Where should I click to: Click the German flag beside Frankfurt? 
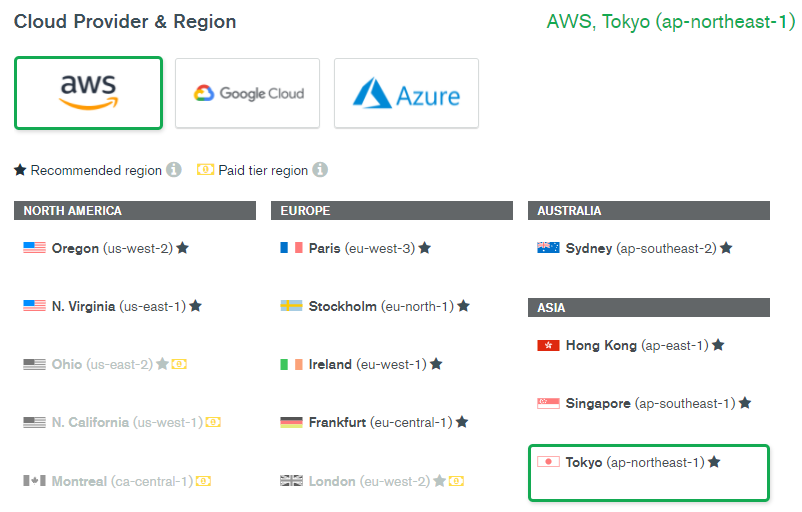tap(292, 422)
